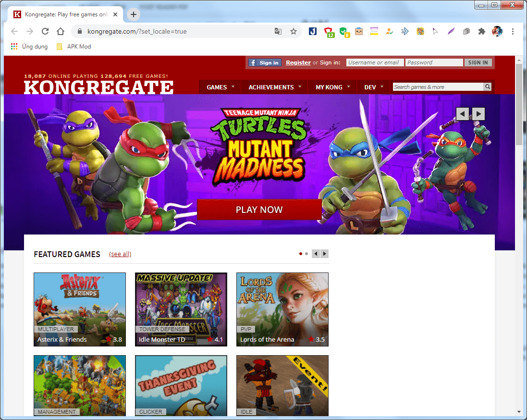Image resolution: width=527 pixels, height=420 pixels.
Task: Sign in with Facebook button
Action: (265, 62)
